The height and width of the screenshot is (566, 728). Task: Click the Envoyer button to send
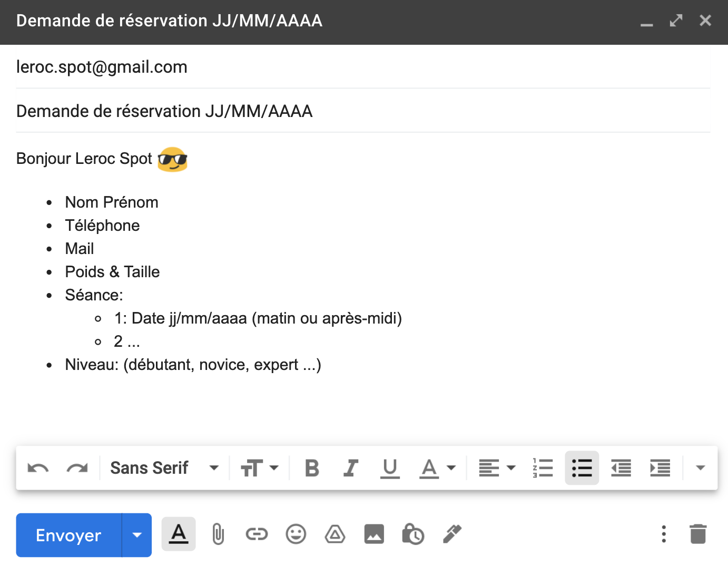coord(68,535)
